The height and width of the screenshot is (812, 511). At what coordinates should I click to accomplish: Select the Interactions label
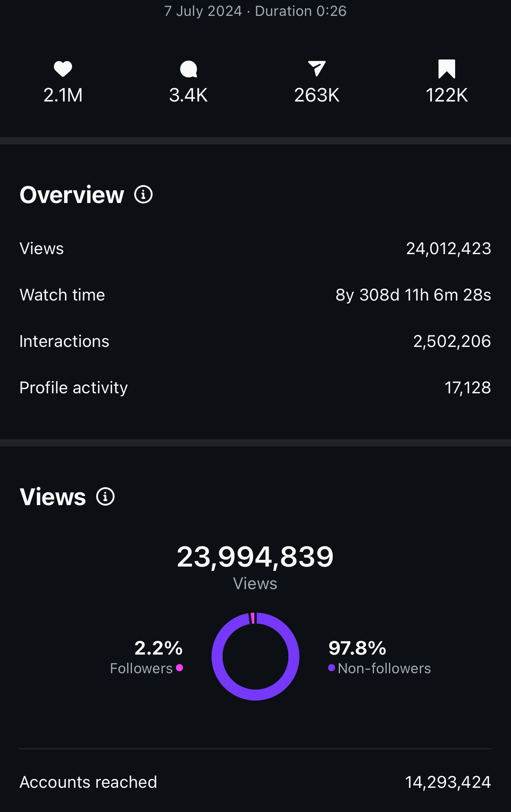tap(64, 341)
